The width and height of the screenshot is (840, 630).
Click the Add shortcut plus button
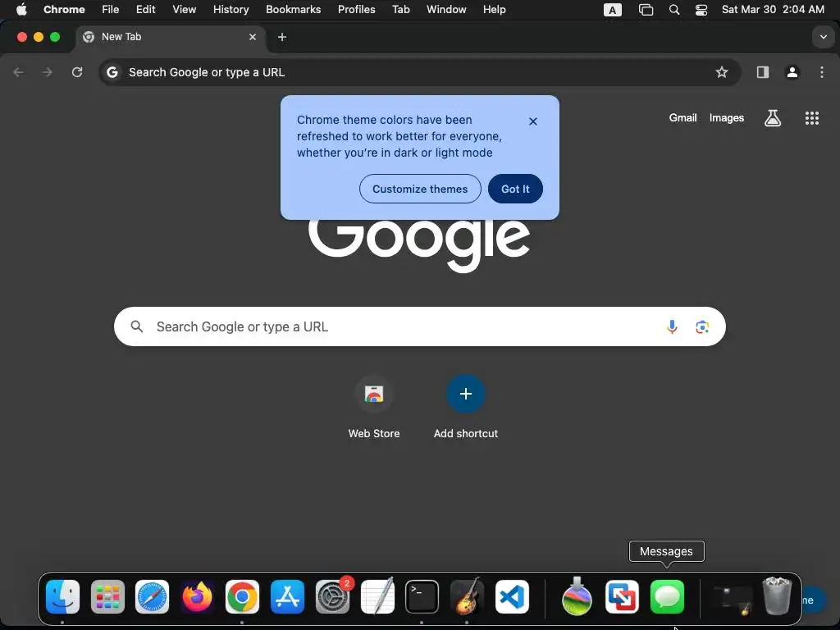(466, 394)
